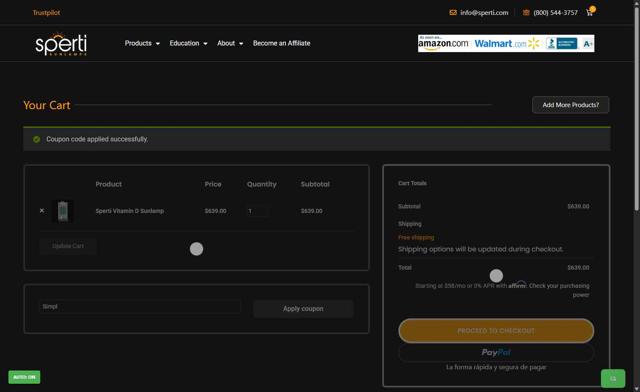
Task: Open the green chat widget button
Action: 613,379
